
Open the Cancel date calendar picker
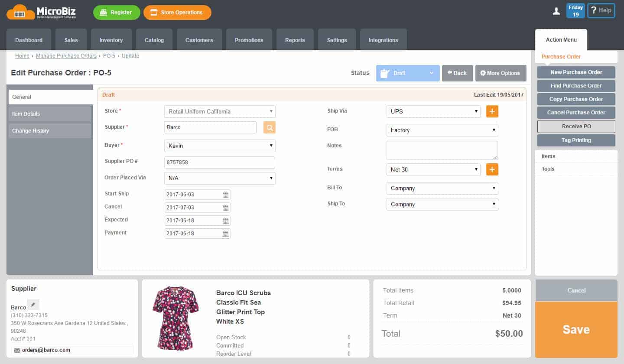pos(225,208)
